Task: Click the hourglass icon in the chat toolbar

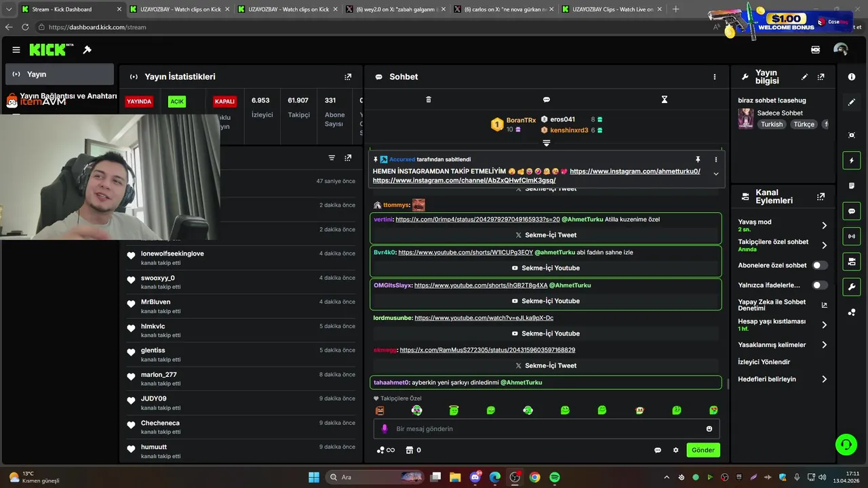Action: point(665,100)
